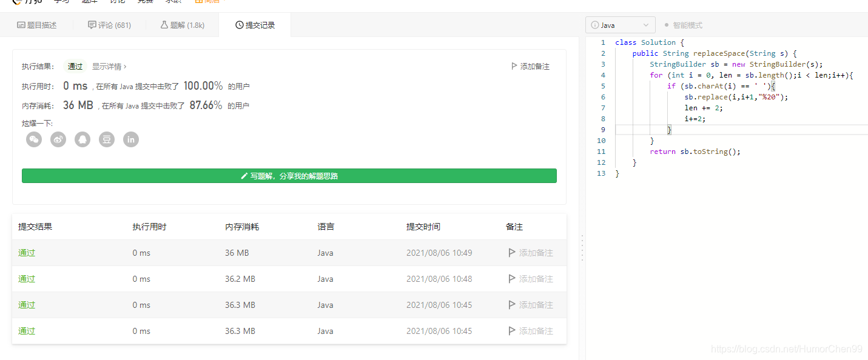The image size is (868, 360).
Task: Click the 内存消耗 column header
Action: 242,227
